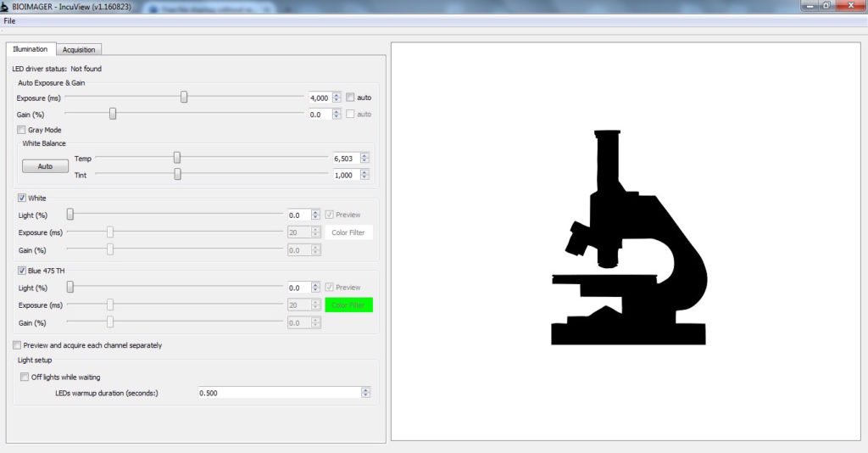Viewport: 868px width, 453px height.
Task: Click the Tint slider handle
Action: click(178, 175)
